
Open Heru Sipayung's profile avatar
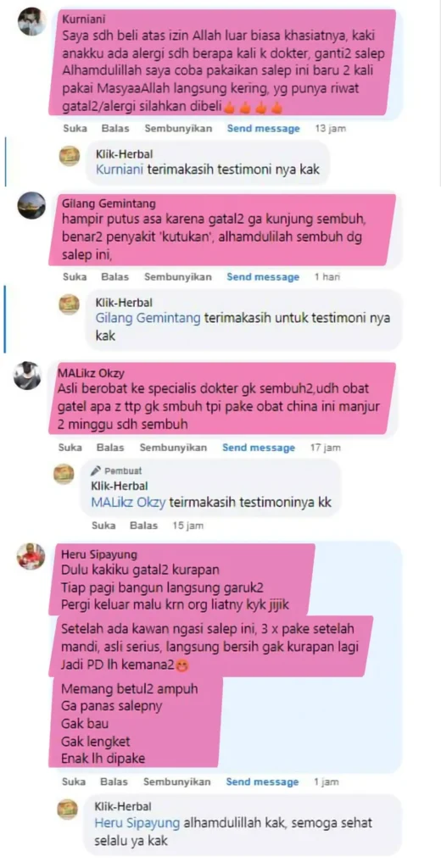tap(31, 556)
